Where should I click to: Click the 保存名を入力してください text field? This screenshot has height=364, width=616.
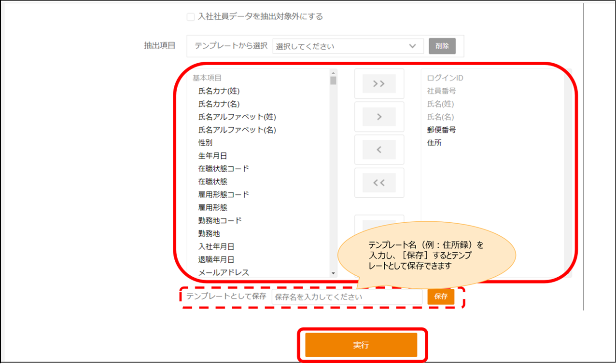pos(347,297)
